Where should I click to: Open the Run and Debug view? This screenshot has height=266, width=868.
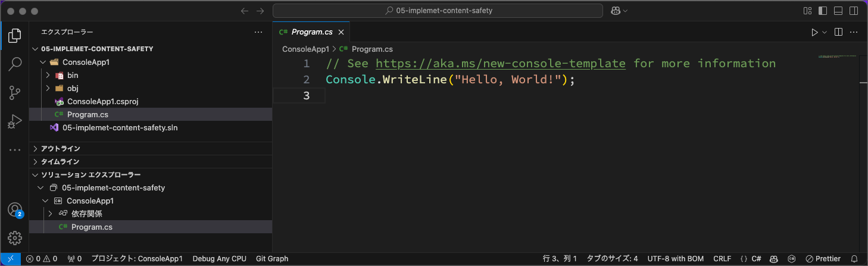[x=14, y=121]
